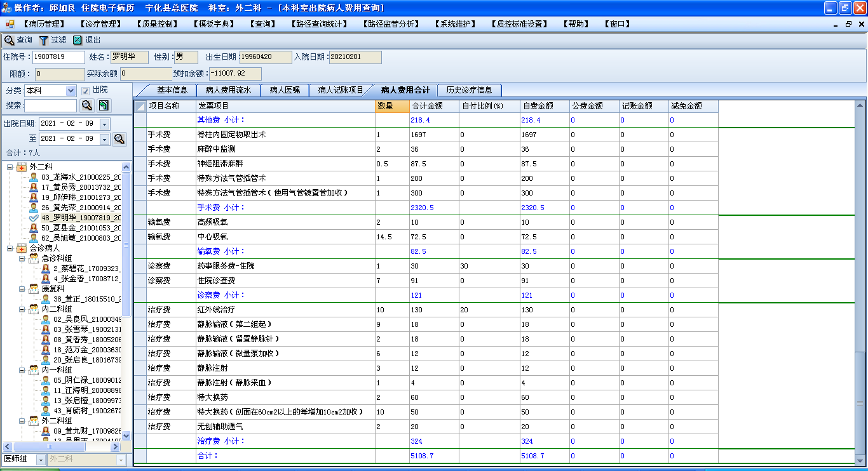
Task: Select patient 38_黄正 under 康复科
Action: pos(87,299)
